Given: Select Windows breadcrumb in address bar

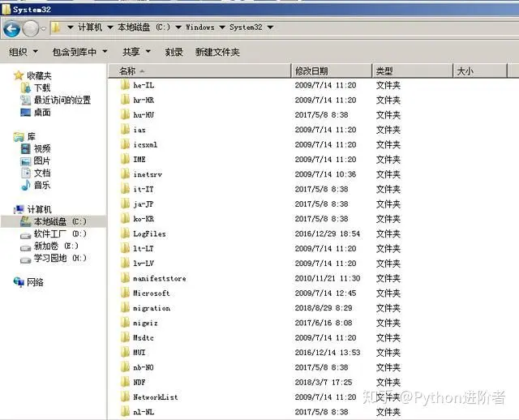Looking at the screenshot, I should [x=200, y=27].
